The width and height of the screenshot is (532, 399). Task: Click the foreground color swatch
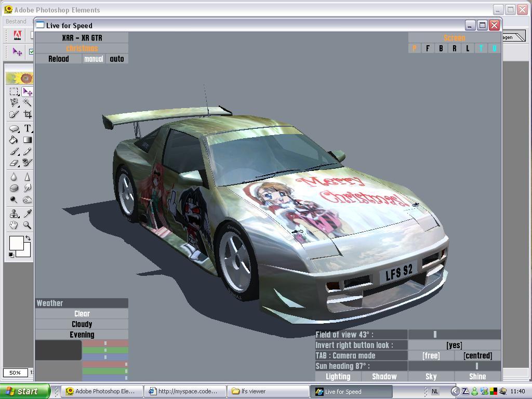(16, 243)
